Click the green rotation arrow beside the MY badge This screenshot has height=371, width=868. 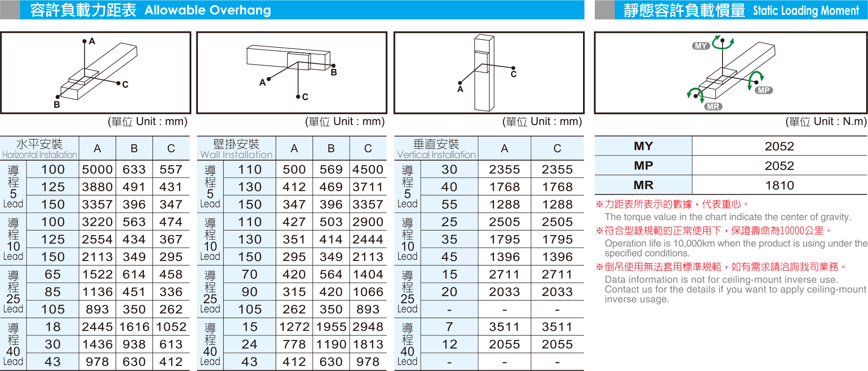coord(723,42)
